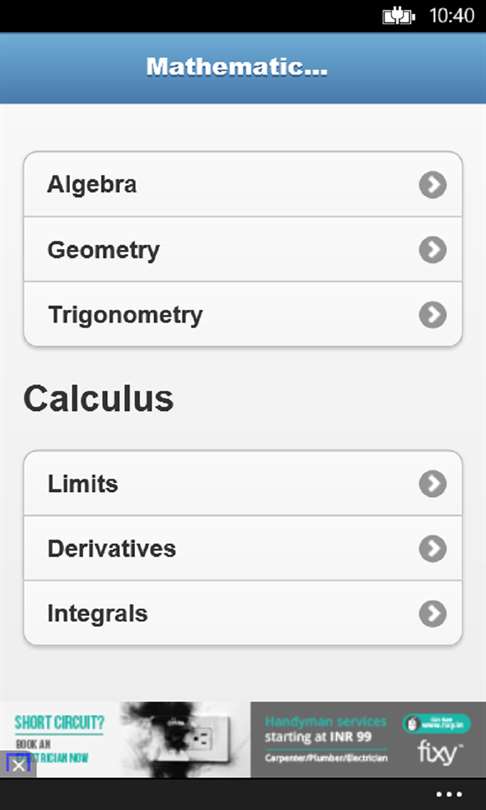Click the arrow icon beside Algebra
The image size is (486, 810).
pyautogui.click(x=432, y=184)
